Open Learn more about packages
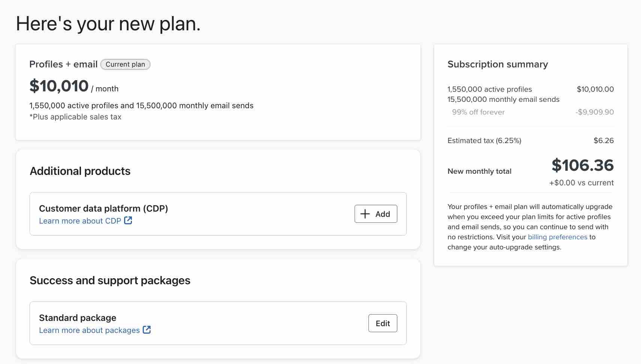The height and width of the screenshot is (364, 641). coord(89,330)
